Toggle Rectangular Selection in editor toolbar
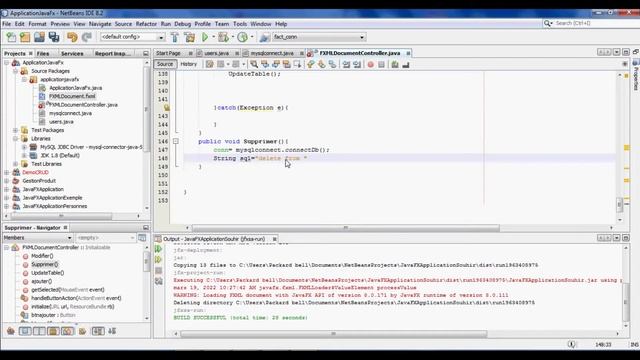This screenshot has height=360, width=640. click(x=298, y=64)
